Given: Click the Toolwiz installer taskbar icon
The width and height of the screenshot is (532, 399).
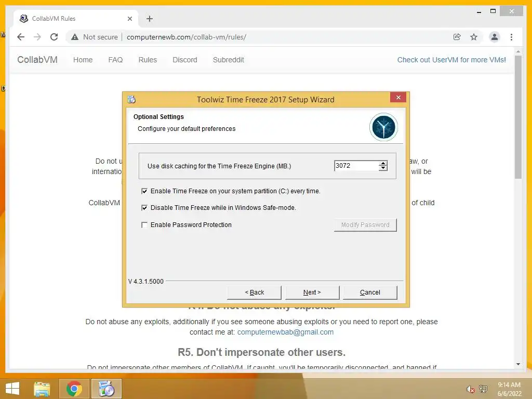Looking at the screenshot, I should [x=106, y=389].
